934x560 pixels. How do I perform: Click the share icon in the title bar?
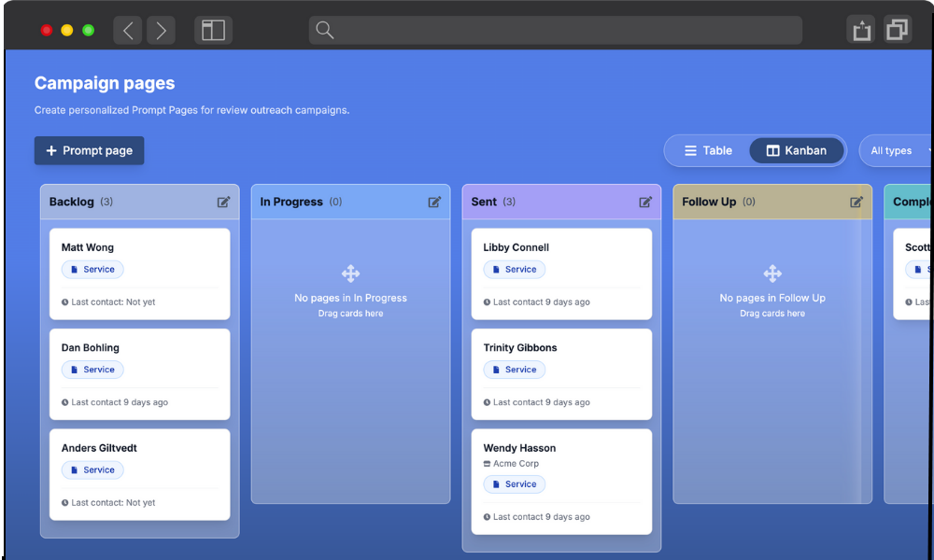tap(860, 29)
